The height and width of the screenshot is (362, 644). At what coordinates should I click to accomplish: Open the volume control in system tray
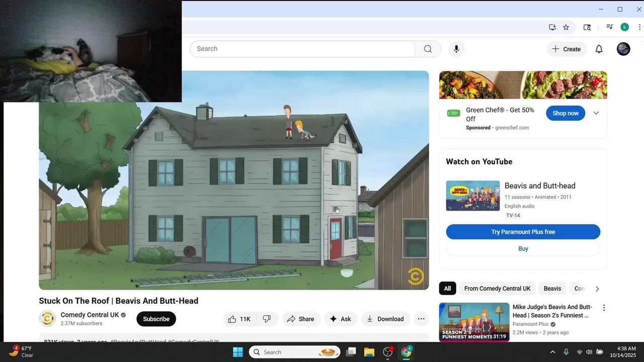589,352
